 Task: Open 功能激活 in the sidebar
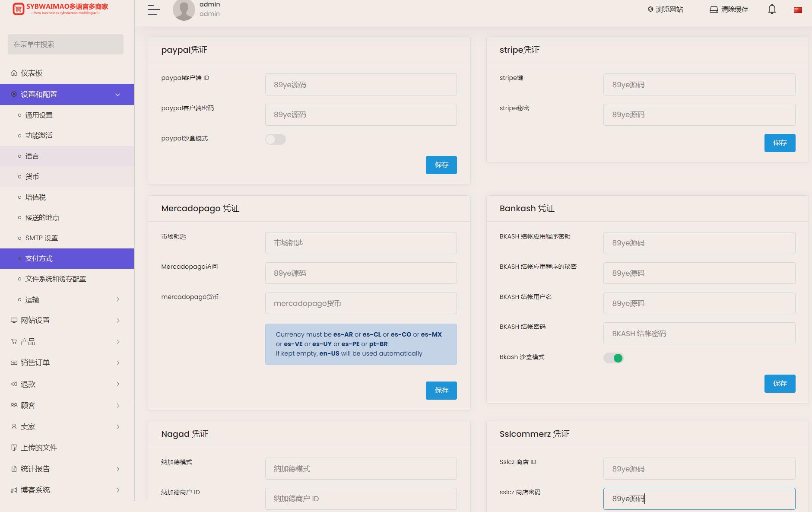[x=67, y=136]
